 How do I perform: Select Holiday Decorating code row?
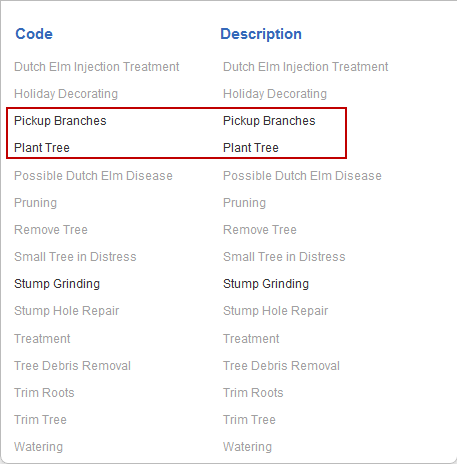click(x=66, y=94)
